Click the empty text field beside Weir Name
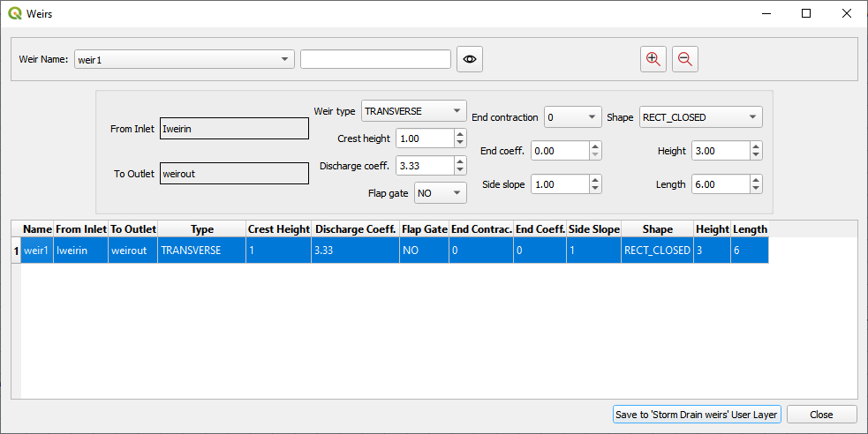Viewport: 868px width, 434px height. pos(375,59)
